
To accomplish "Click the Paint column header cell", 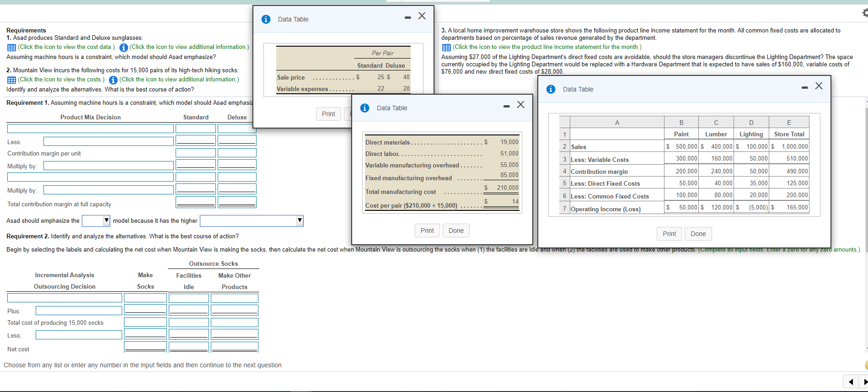I will click(x=681, y=134).
